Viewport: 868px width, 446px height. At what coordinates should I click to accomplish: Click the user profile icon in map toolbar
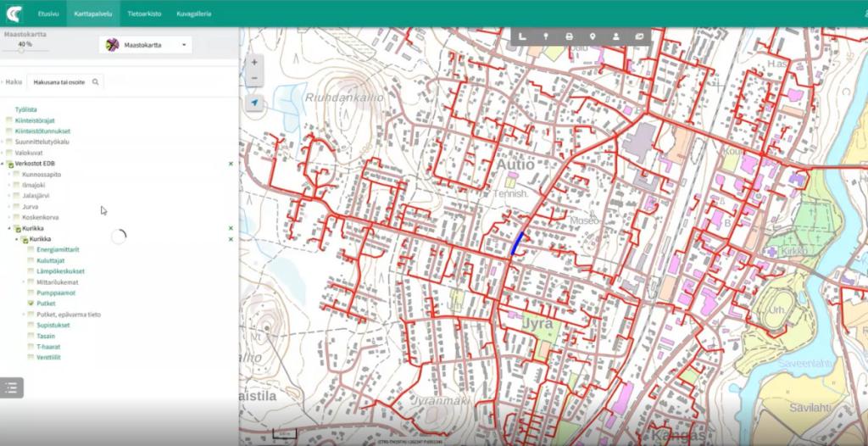[615, 36]
